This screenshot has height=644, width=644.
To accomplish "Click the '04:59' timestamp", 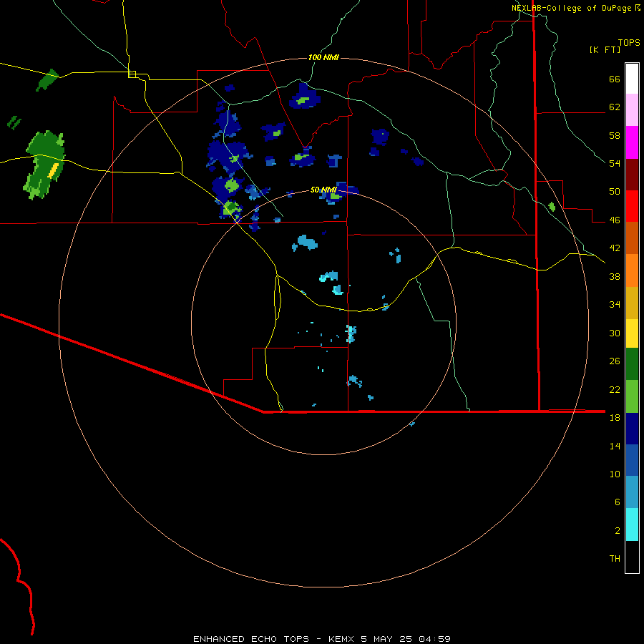I will coord(435,639).
